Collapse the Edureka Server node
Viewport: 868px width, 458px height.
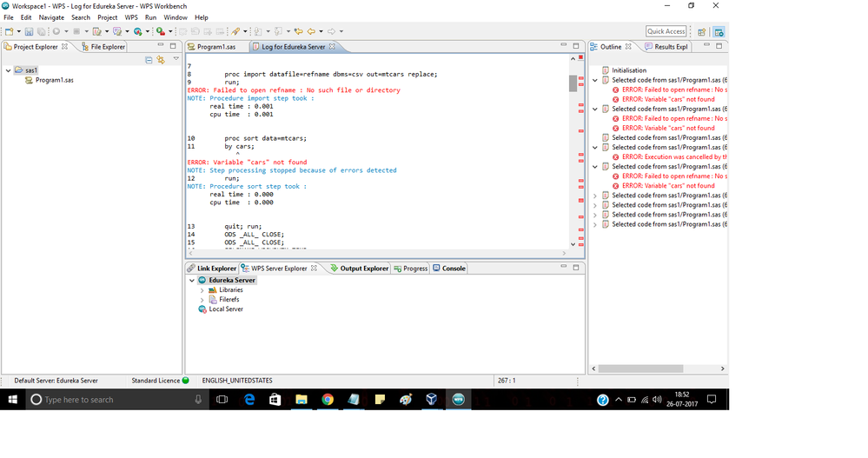click(x=192, y=280)
